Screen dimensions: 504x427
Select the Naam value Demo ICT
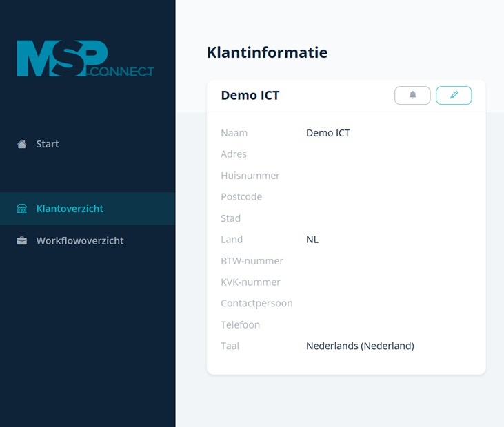[327, 133]
